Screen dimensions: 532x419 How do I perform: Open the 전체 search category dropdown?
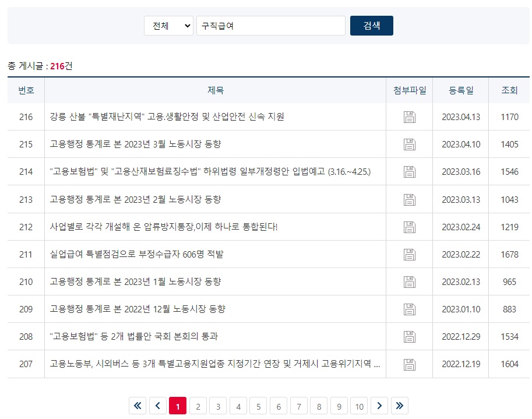tap(168, 25)
